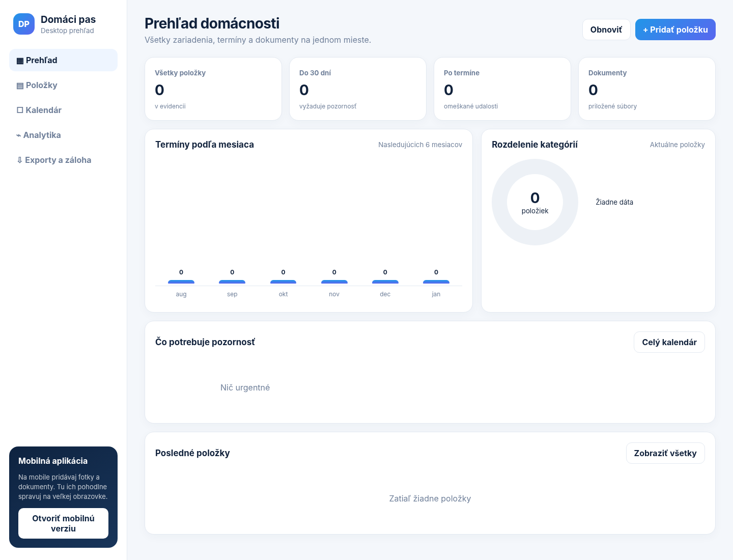
Task: Click the 'Posledné položky' heading
Action: (x=192, y=453)
